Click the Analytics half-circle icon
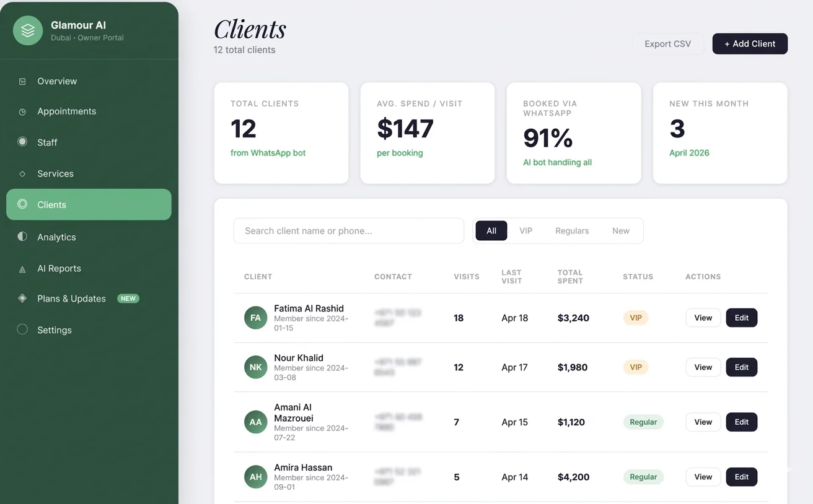Image resolution: width=813 pixels, height=504 pixels. (22, 237)
